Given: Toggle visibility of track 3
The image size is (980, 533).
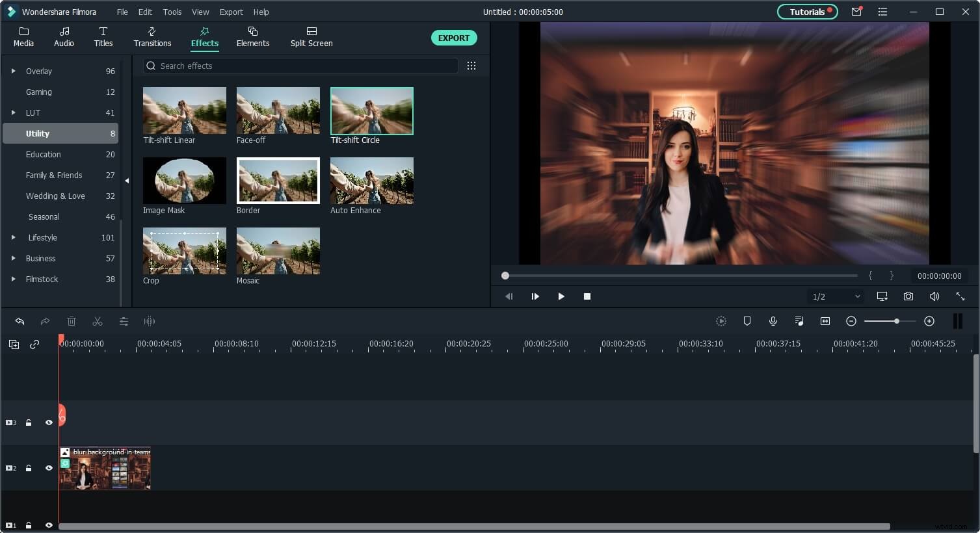Looking at the screenshot, I should pos(49,422).
